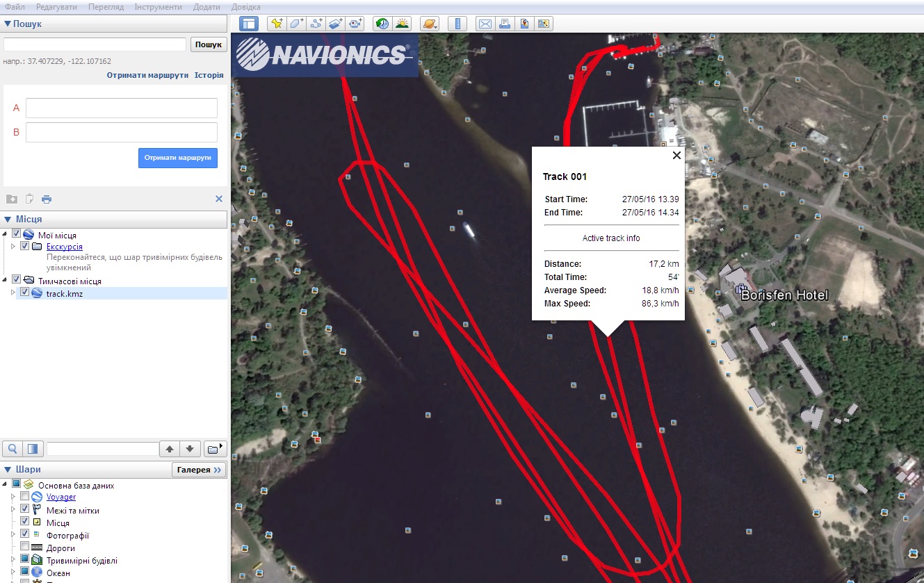Open the Record a Tour camera tool
Screen dimensions: 924x583
[x=356, y=24]
